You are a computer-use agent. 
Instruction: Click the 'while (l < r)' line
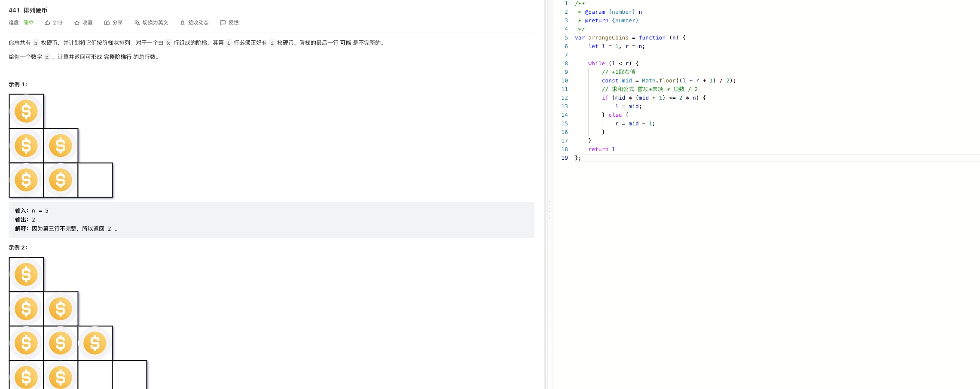coord(613,64)
